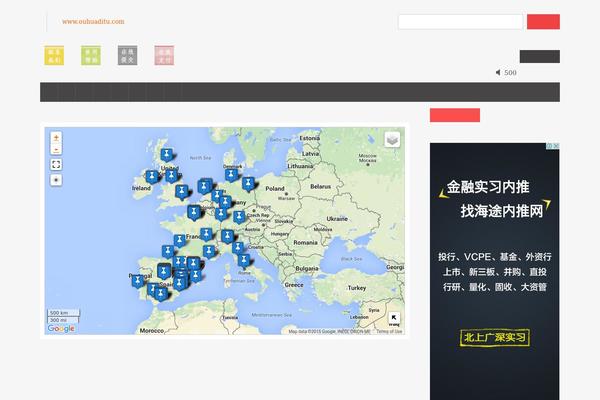Click the red search button beside the search box
600x400 pixels.
(543, 22)
